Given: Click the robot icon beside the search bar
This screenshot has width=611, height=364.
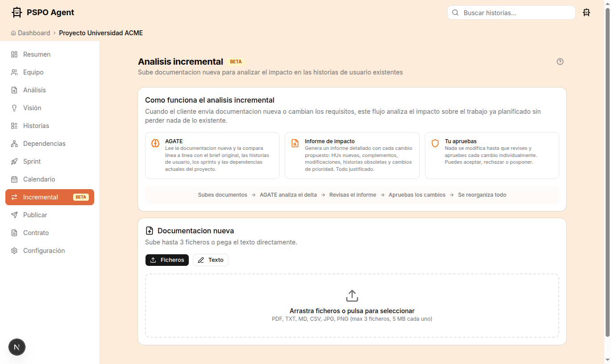Looking at the screenshot, I should [586, 12].
